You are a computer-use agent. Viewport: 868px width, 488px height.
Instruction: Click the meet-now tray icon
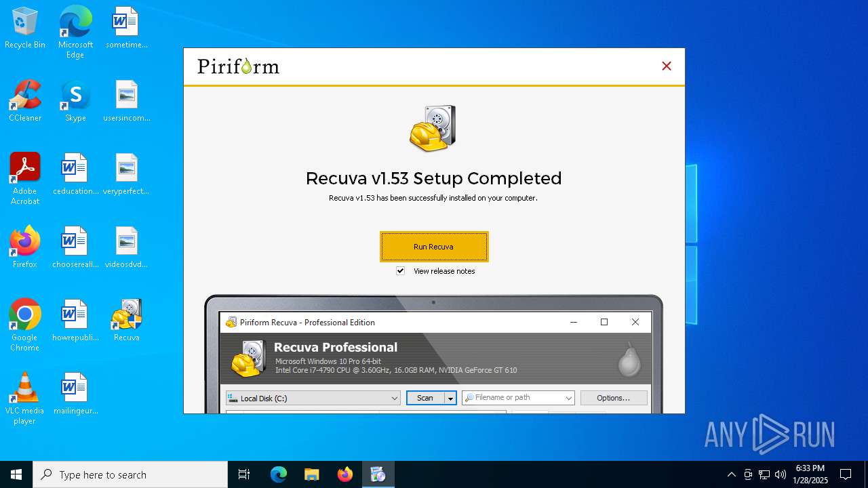[748, 474]
